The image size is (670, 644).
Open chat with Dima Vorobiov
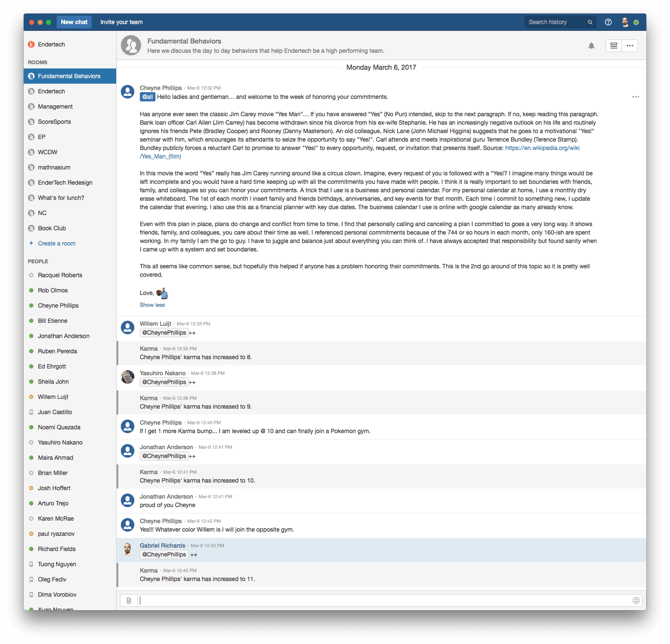[x=70, y=595]
